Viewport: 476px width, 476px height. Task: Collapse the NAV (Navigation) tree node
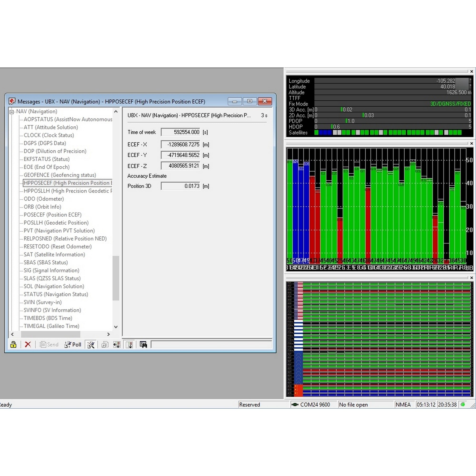(12, 112)
